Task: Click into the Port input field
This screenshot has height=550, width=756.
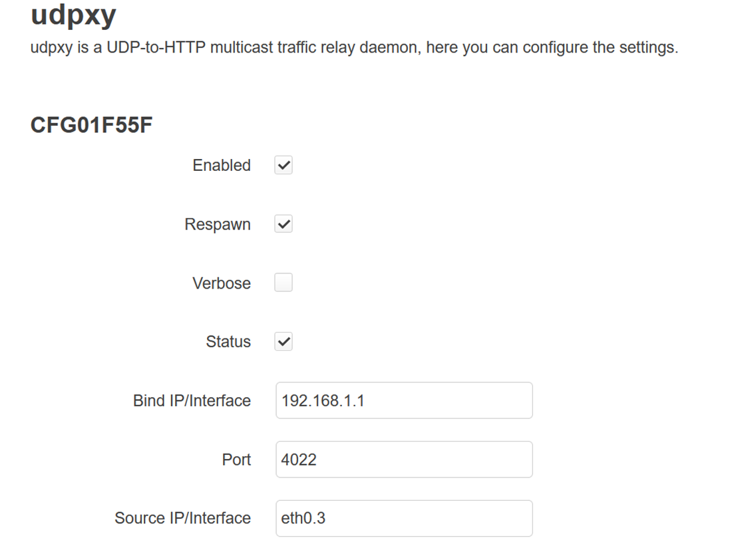Action: click(404, 460)
